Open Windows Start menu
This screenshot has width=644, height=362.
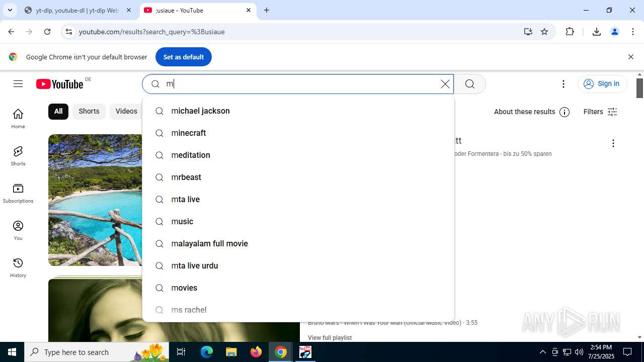[x=12, y=352]
